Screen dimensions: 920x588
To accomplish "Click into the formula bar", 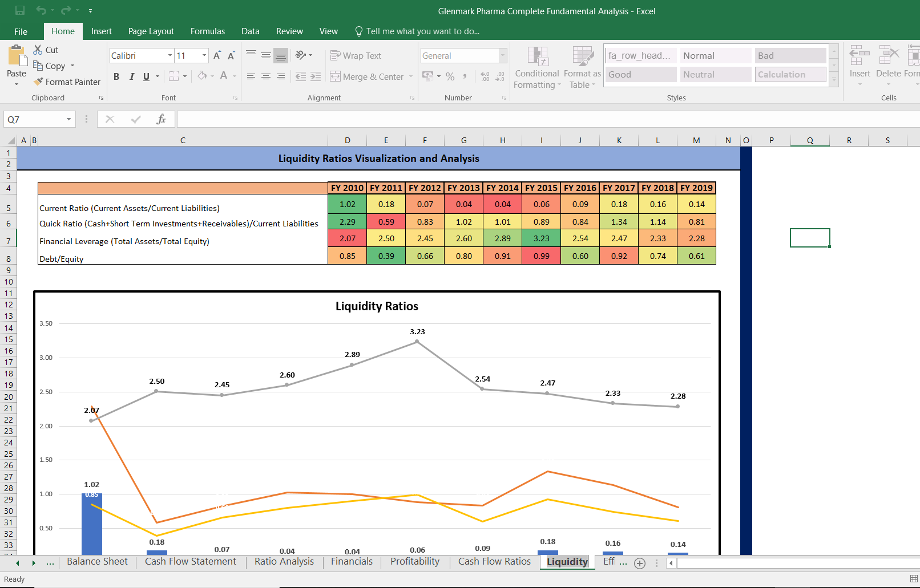I will pyautogui.click(x=548, y=119).
